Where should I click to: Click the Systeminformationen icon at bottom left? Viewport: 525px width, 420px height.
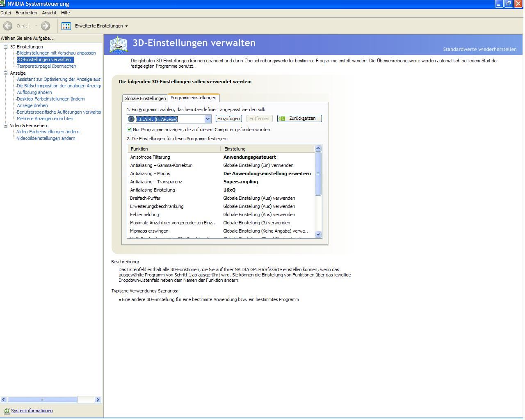coord(7,411)
